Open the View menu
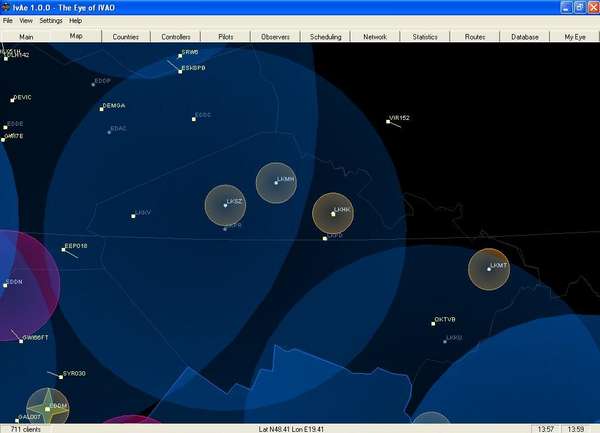Screen dimensions: 600x433 point(26,21)
